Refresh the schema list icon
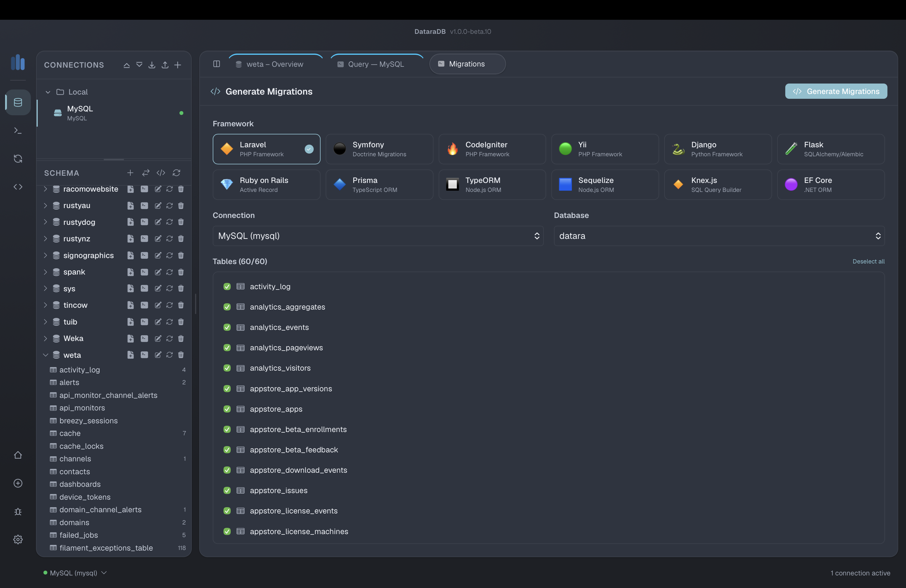The height and width of the screenshot is (588, 906). (x=176, y=173)
